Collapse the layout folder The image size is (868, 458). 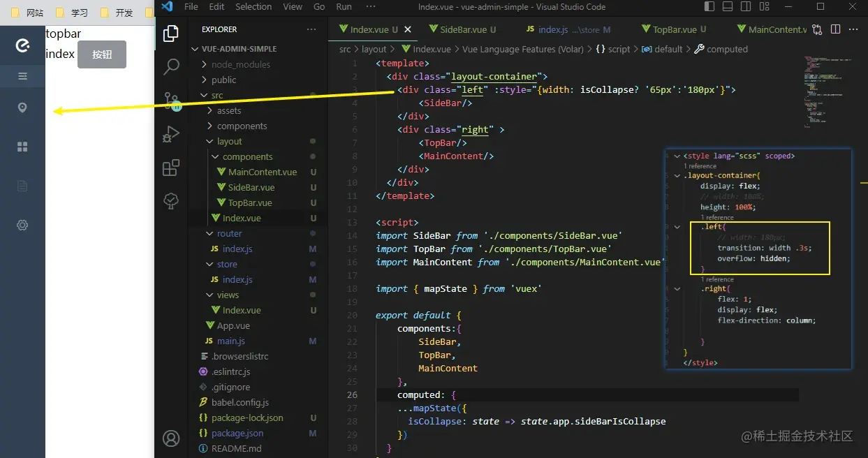[229, 141]
